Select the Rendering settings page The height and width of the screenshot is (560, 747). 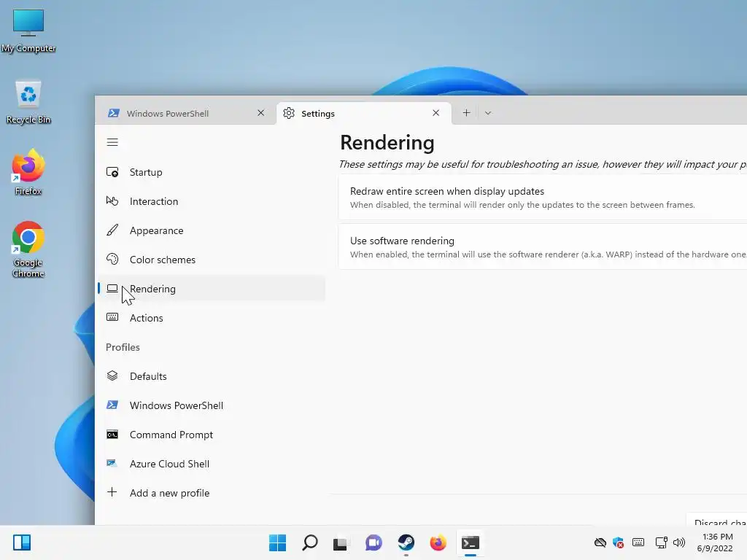tap(212, 289)
